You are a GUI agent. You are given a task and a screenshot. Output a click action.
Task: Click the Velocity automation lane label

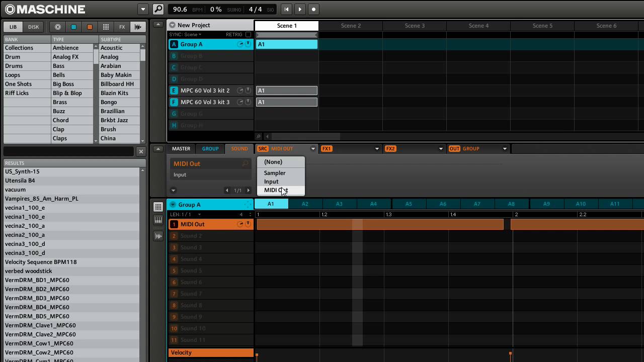click(211, 353)
